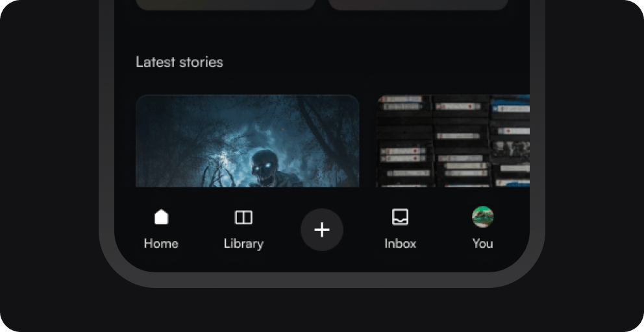
Task: Select the Inbox tab label
Action: [x=400, y=243]
